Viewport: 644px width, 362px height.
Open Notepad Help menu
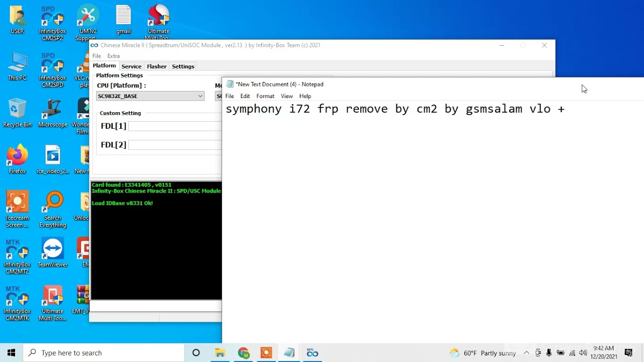(x=305, y=96)
